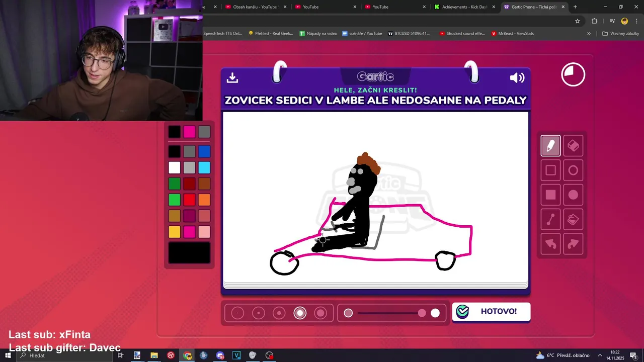Bookmark this page with star icon
The image size is (644, 362).
578,21
